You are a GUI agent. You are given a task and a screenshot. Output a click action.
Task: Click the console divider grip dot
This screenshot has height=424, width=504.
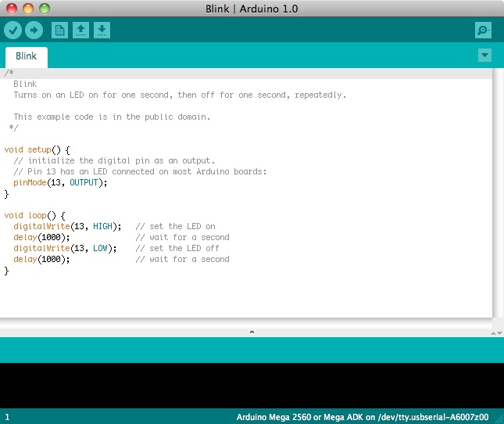[252, 332]
